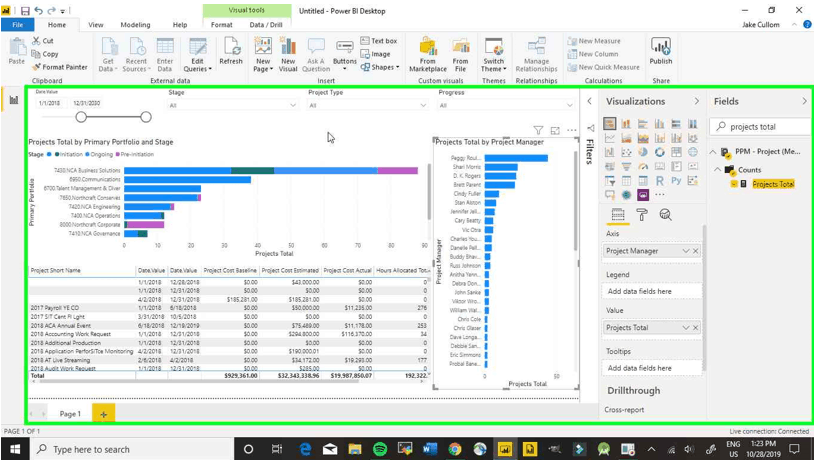The image size is (816, 462).
Task: Select the Page 1 tab
Action: 70,414
